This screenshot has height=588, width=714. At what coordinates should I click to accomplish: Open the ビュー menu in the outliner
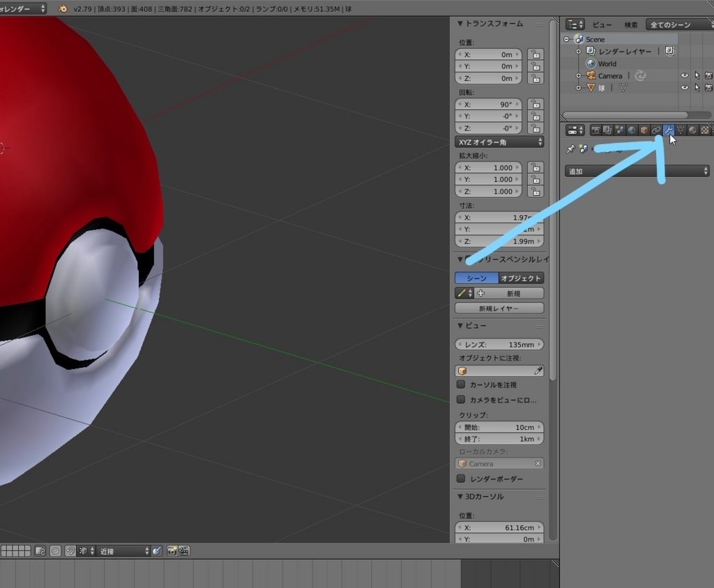coord(602,25)
